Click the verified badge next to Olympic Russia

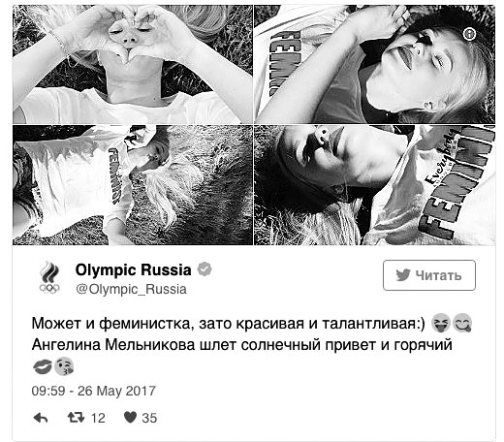click(205, 269)
